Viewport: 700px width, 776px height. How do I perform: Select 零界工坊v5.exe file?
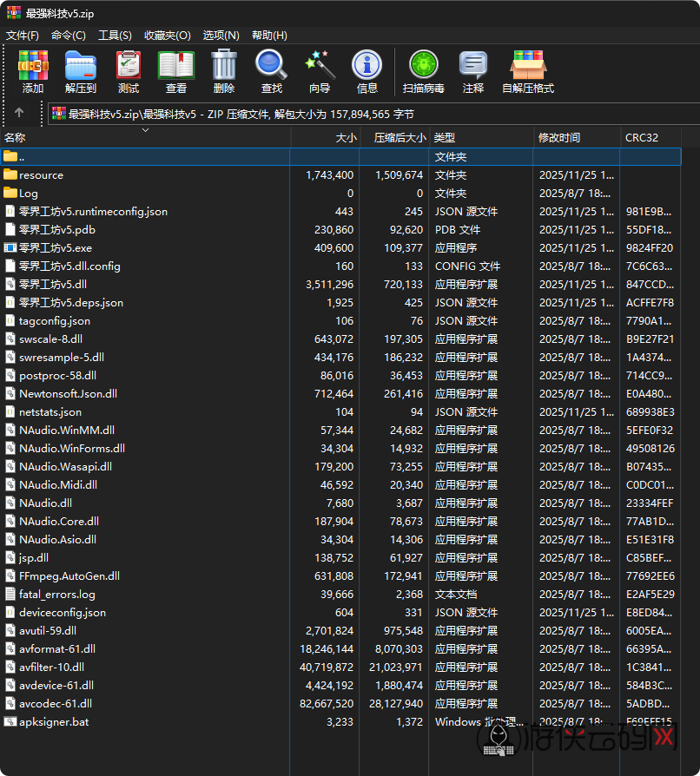coord(55,248)
